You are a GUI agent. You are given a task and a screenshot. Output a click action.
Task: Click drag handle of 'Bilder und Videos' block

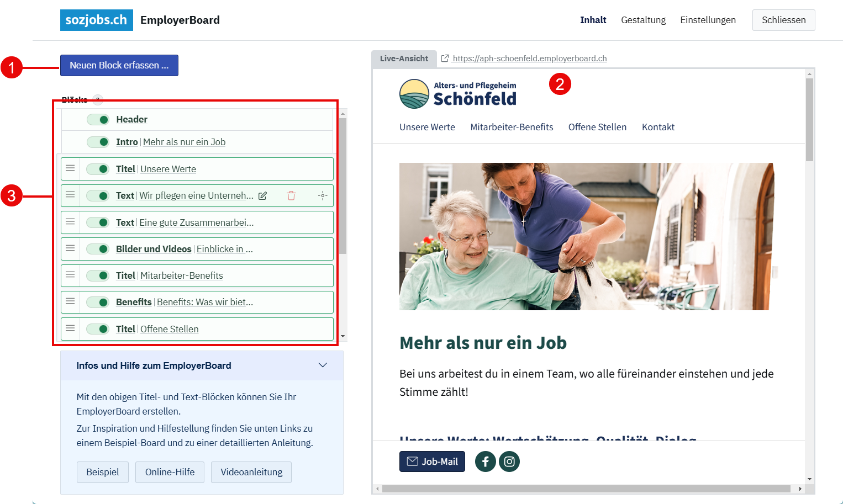coord(70,248)
